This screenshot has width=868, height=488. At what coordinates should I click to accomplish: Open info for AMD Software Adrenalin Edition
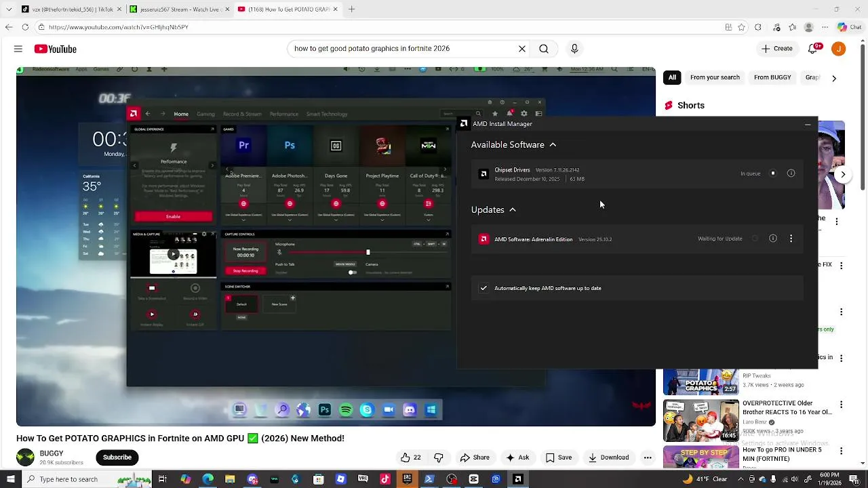click(773, 239)
